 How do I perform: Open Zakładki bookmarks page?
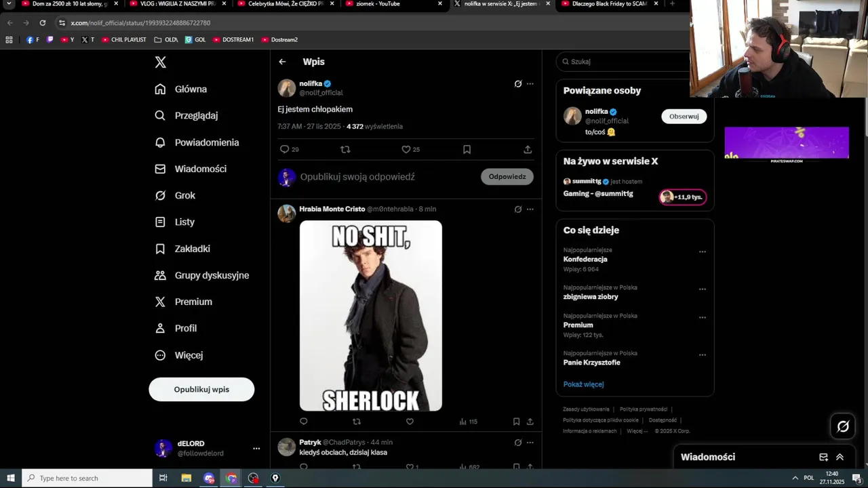[182, 249]
